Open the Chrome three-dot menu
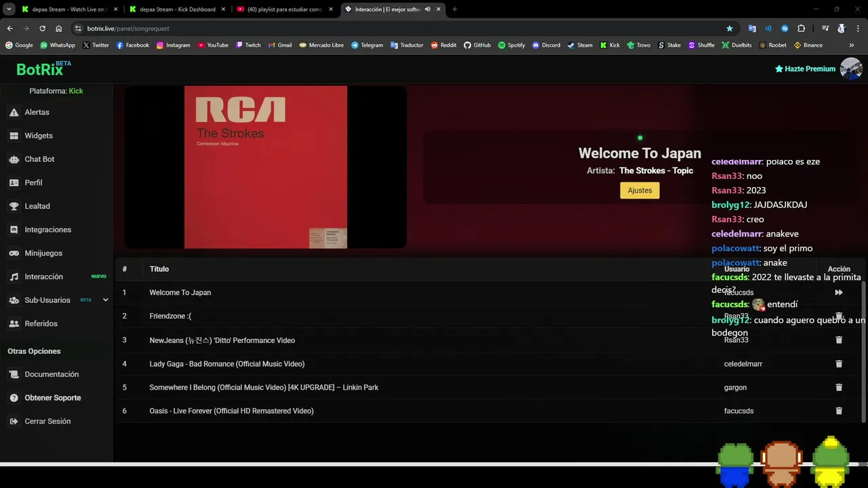The width and height of the screenshot is (868, 488). 858,28
